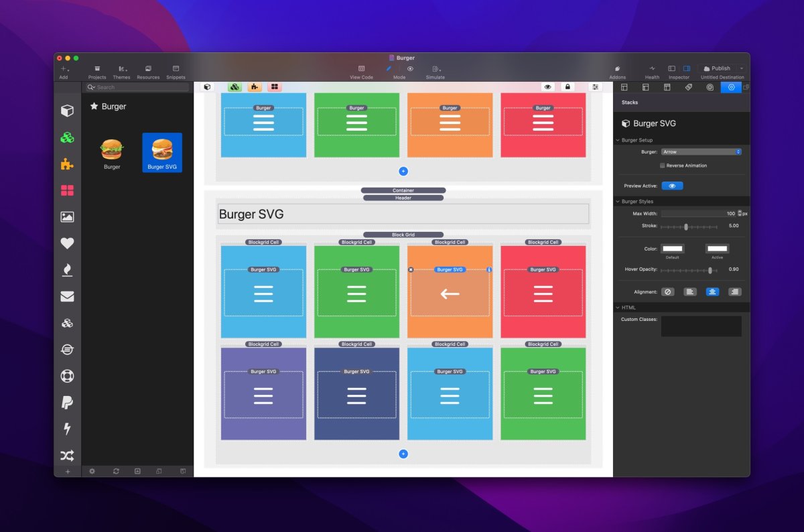
Task: Click inside the Custom Classes field
Action: [x=701, y=326]
